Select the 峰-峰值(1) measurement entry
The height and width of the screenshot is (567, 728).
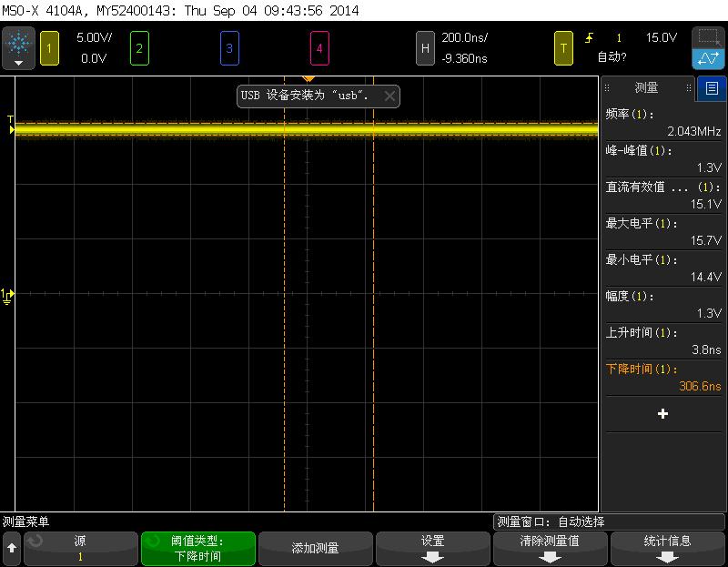point(663,159)
